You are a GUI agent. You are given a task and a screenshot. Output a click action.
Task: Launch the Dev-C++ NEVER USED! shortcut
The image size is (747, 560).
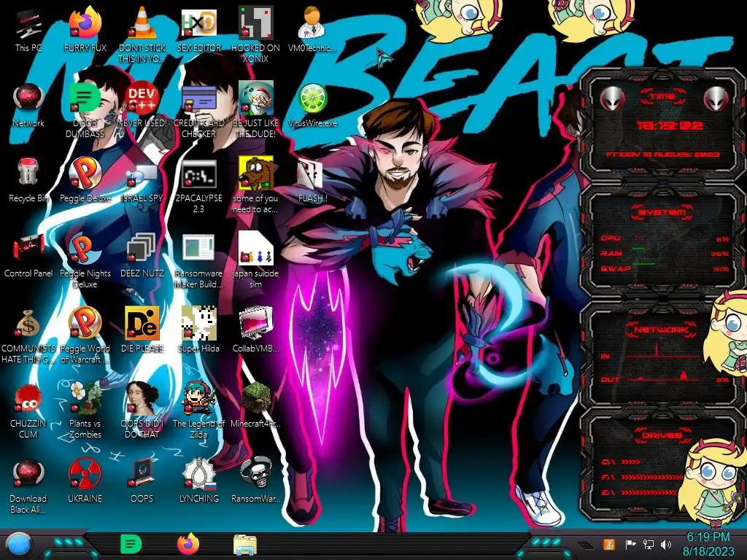[142, 106]
